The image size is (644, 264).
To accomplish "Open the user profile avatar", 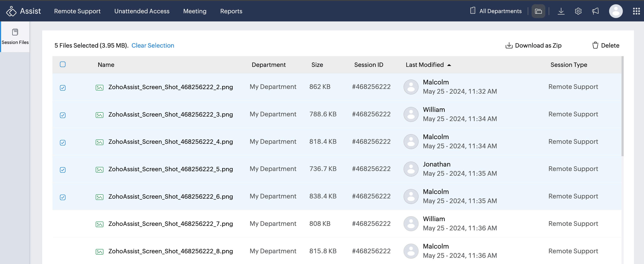I will pyautogui.click(x=616, y=11).
